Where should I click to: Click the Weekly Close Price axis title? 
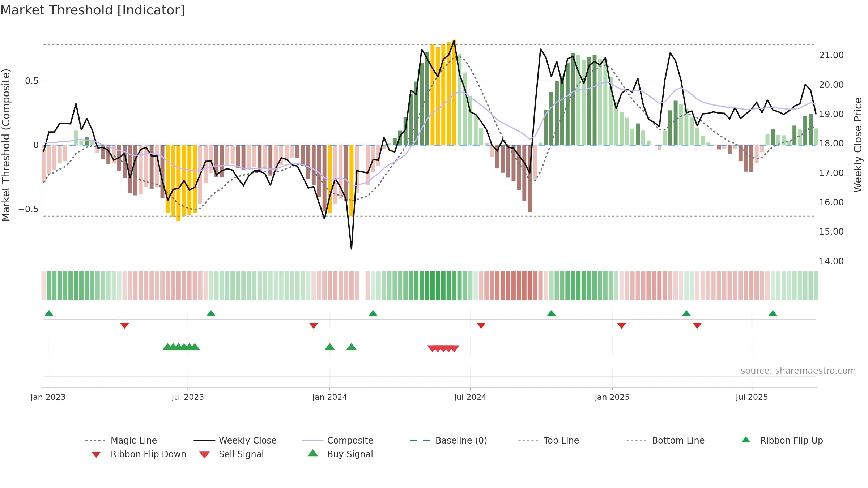tap(858, 145)
